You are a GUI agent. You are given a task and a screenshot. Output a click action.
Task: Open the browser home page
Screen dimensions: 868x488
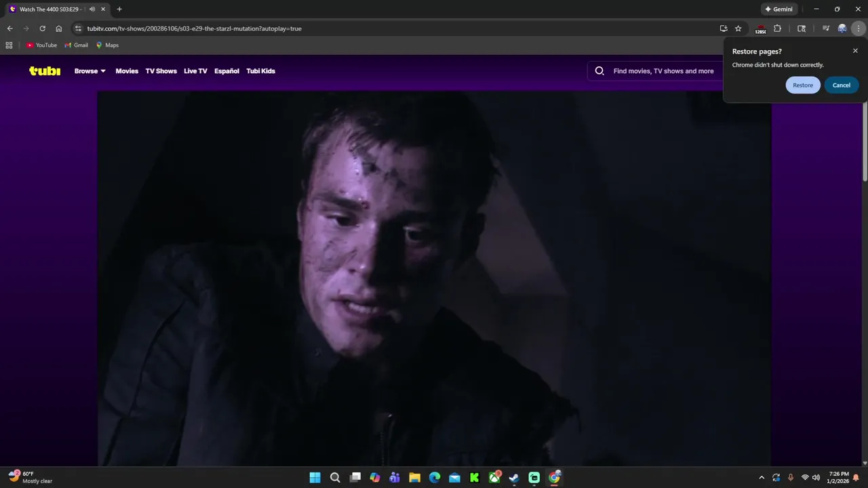tap(59, 28)
